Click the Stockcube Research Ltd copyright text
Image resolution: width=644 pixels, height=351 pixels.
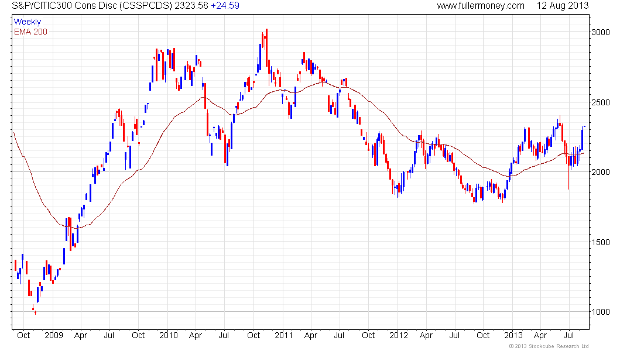point(549,346)
